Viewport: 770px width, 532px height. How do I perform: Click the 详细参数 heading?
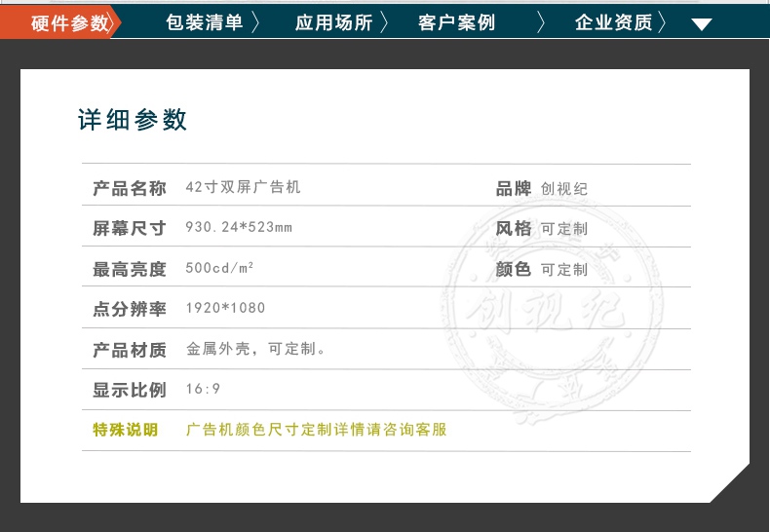133,120
